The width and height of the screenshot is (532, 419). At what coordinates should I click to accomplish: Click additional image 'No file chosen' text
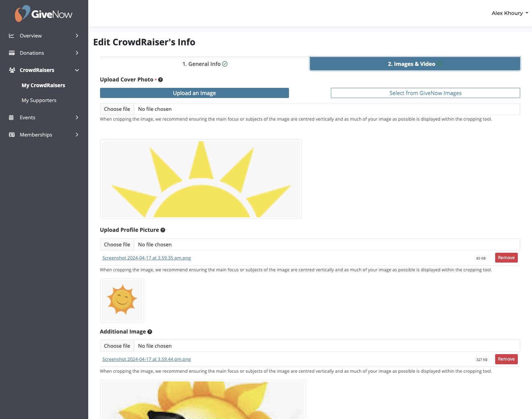point(155,346)
